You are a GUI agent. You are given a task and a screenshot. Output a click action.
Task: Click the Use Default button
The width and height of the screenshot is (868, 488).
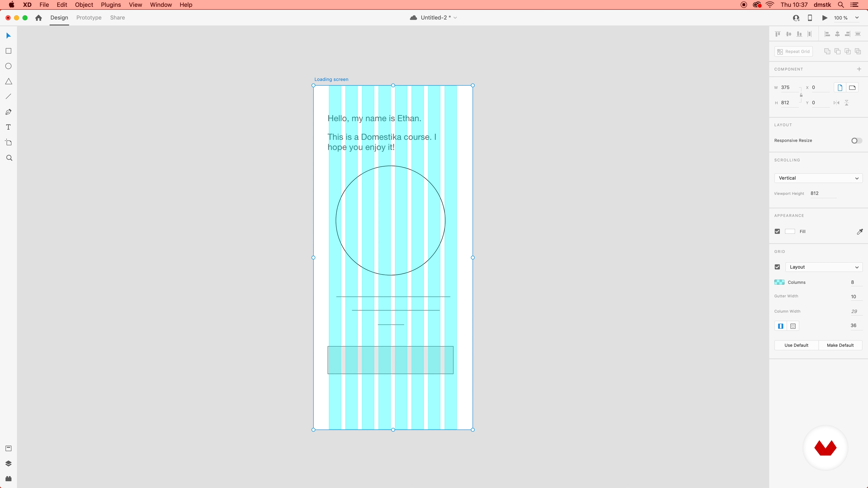(x=796, y=345)
